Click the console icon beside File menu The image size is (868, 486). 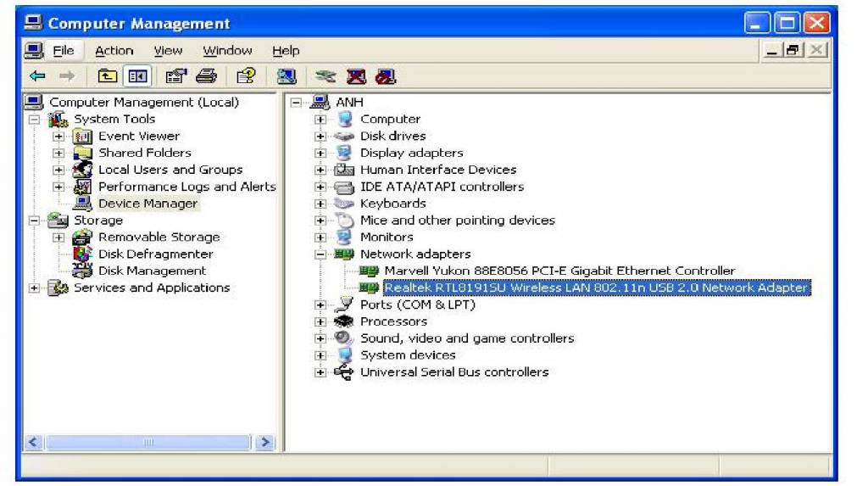point(34,50)
